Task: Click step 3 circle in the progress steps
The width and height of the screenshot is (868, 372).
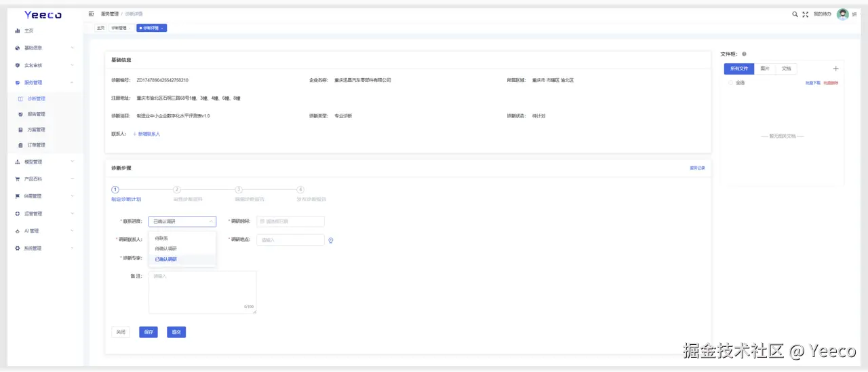Action: pyautogui.click(x=239, y=190)
